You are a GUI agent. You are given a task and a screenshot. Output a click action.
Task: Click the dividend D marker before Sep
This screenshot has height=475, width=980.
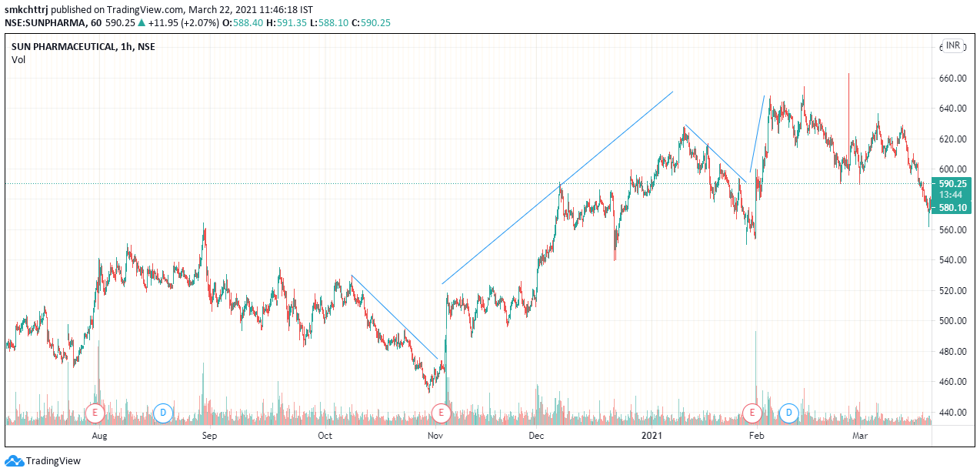pos(162,413)
